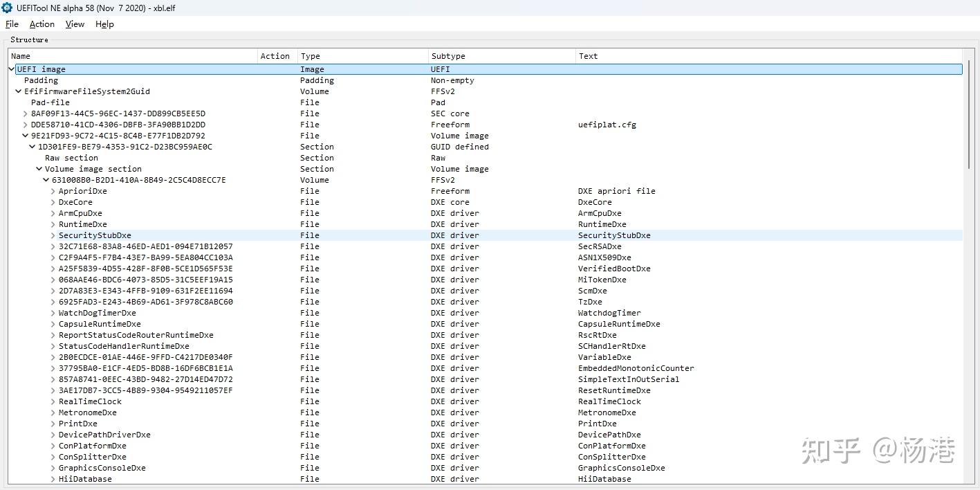Open the Help menu
Viewport: 980px width, 490px height.
(x=104, y=24)
